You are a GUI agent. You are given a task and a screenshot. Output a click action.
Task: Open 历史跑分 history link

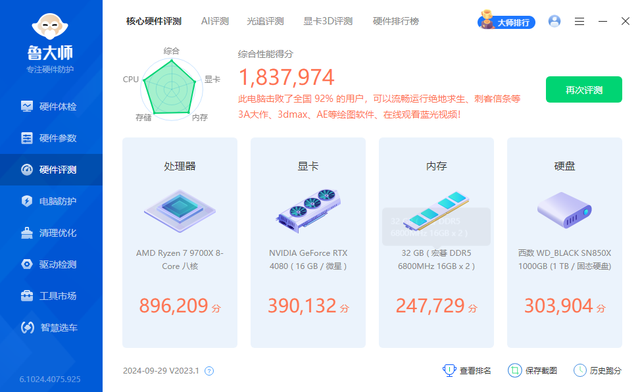click(x=597, y=370)
